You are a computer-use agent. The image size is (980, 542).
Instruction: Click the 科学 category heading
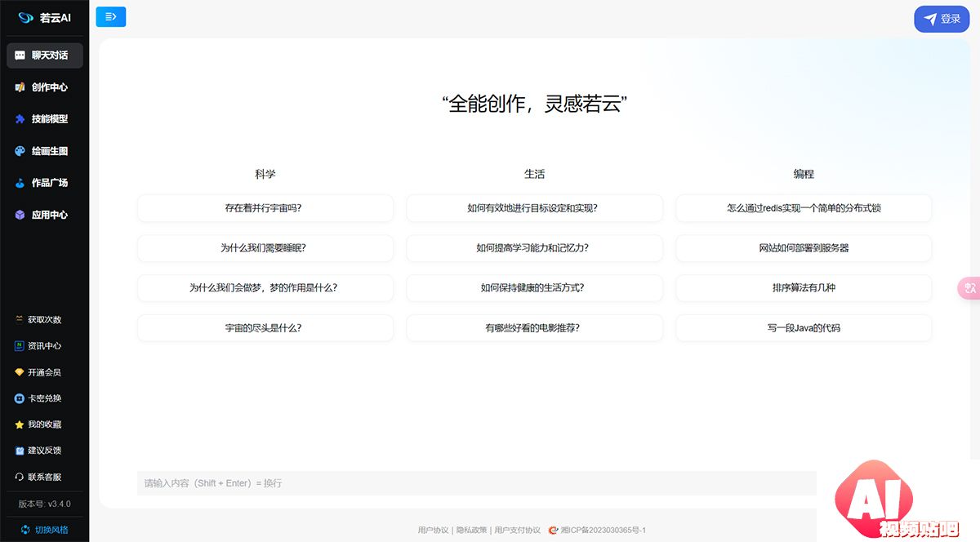tap(265, 174)
